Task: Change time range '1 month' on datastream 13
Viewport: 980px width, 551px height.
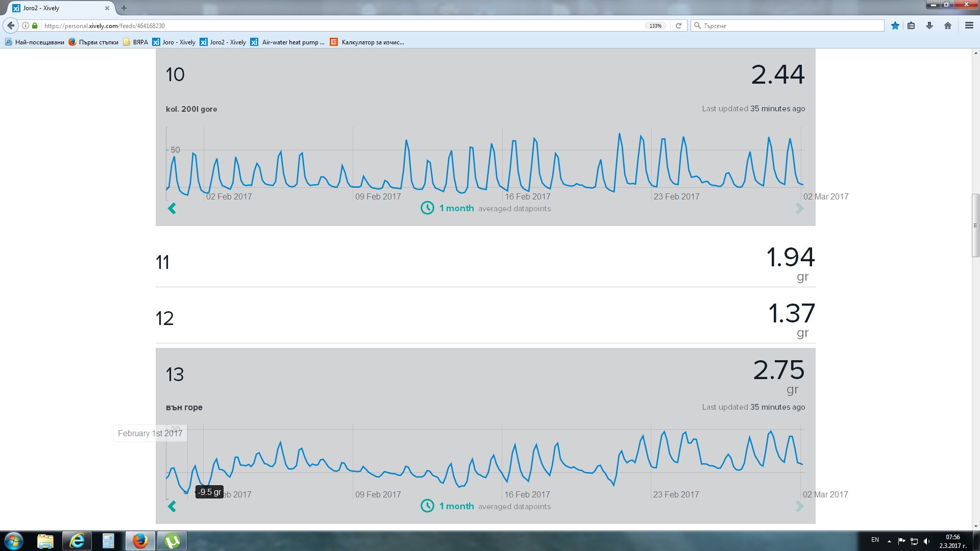Action: (456, 506)
